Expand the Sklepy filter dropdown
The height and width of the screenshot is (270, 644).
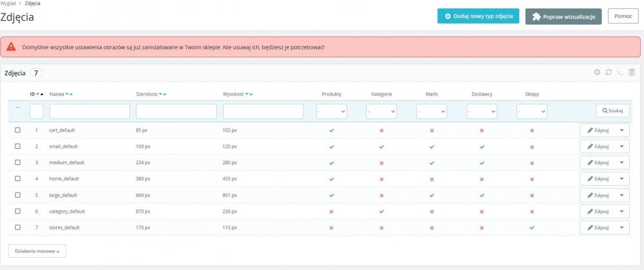click(532, 111)
